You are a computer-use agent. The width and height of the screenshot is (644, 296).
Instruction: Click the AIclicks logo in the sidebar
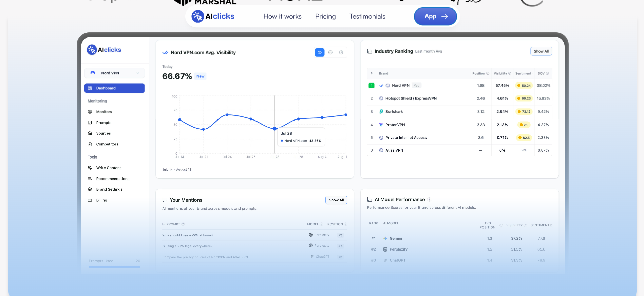click(x=104, y=50)
